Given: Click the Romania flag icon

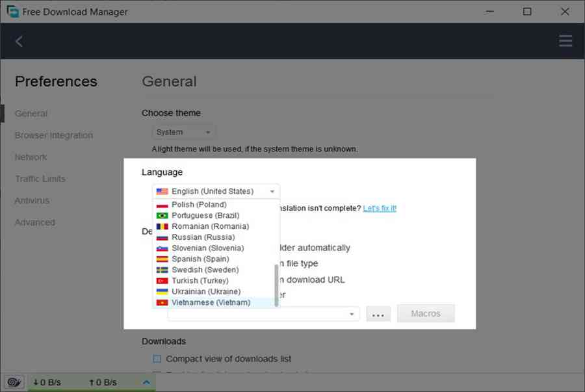Looking at the screenshot, I should coord(162,226).
